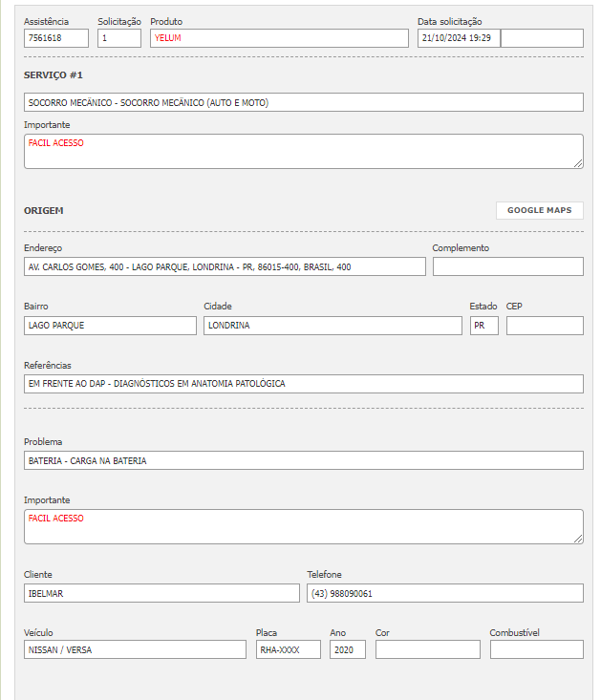This screenshot has width=601, height=700.
Task: Click the Solicitação field
Action: (119, 38)
